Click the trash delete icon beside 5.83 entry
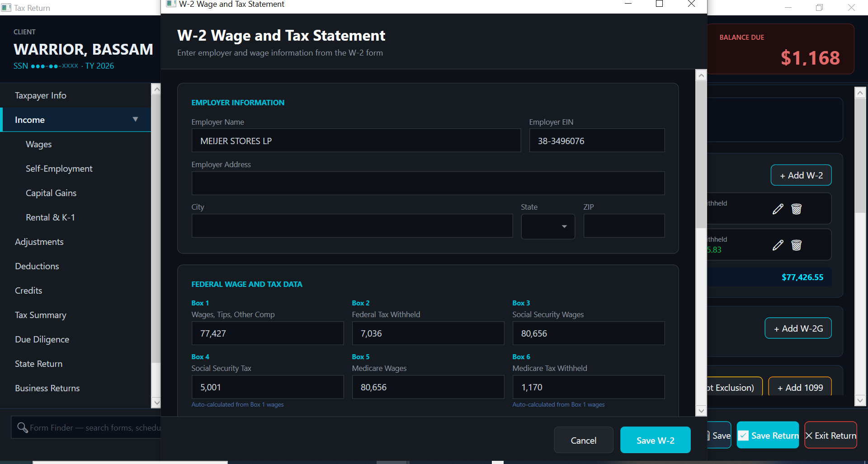The width and height of the screenshot is (868, 464). (797, 245)
